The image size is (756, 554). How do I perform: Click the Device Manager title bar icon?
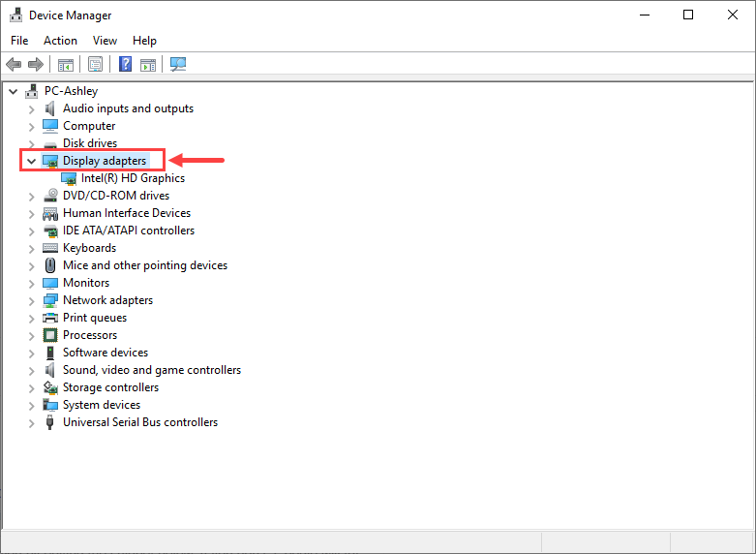15,15
